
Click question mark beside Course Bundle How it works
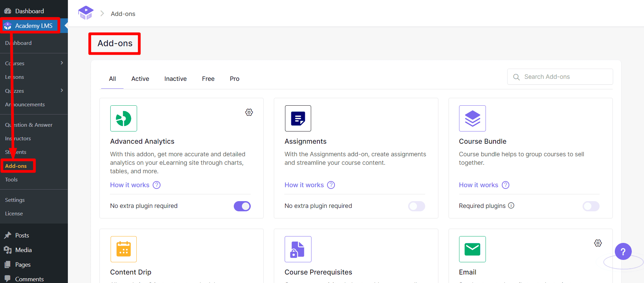point(506,185)
